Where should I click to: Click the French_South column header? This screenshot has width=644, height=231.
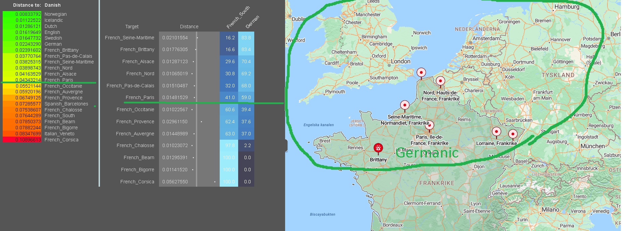pyautogui.click(x=238, y=17)
